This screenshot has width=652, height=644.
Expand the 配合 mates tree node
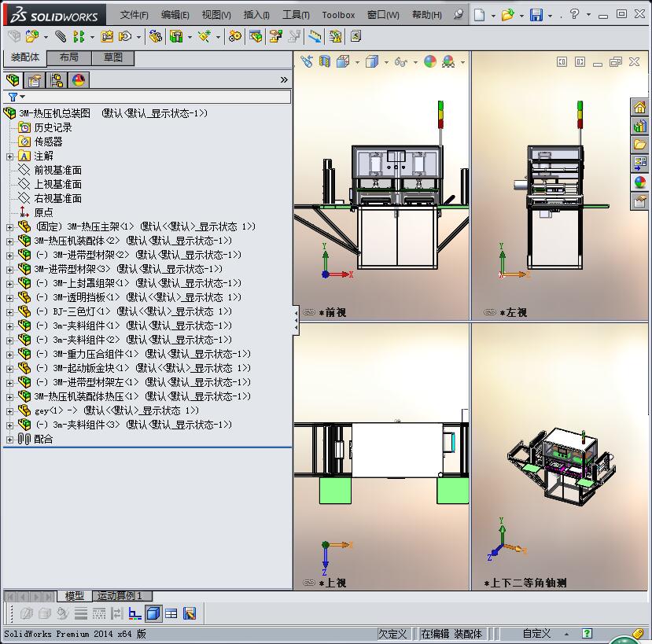click(9, 440)
